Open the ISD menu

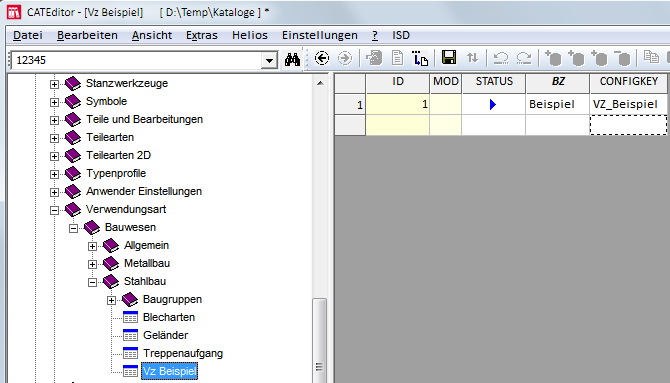coord(401,35)
